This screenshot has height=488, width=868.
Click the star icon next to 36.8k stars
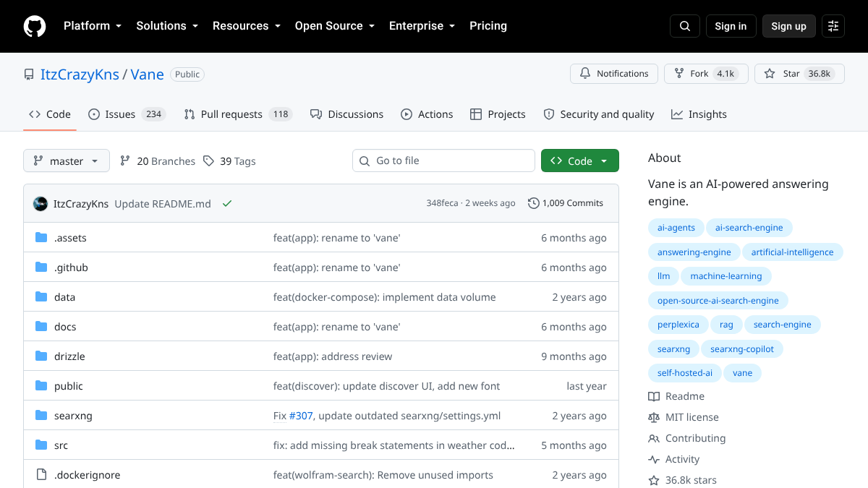pos(654,480)
